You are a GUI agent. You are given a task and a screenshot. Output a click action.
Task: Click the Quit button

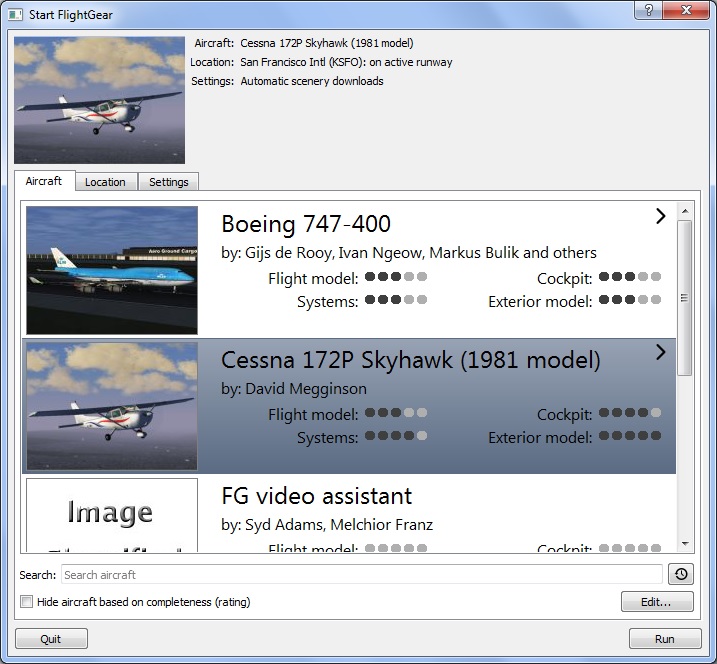[x=51, y=638]
